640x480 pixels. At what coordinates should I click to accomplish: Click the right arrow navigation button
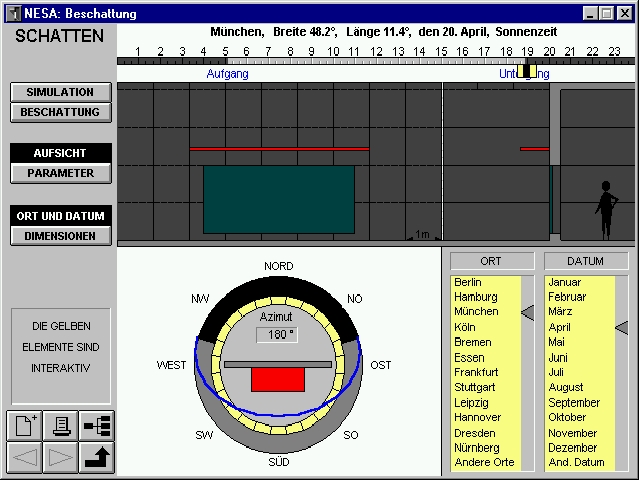coord(60,457)
